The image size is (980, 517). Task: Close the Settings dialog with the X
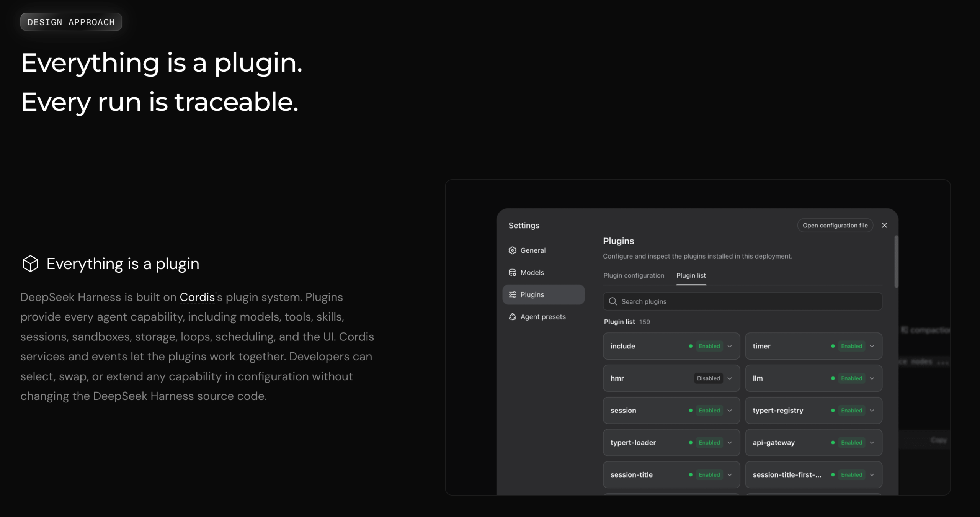click(884, 225)
